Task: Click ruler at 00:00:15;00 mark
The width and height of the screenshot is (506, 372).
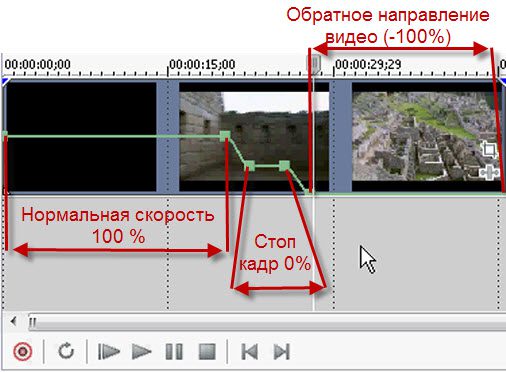Action: (202, 64)
